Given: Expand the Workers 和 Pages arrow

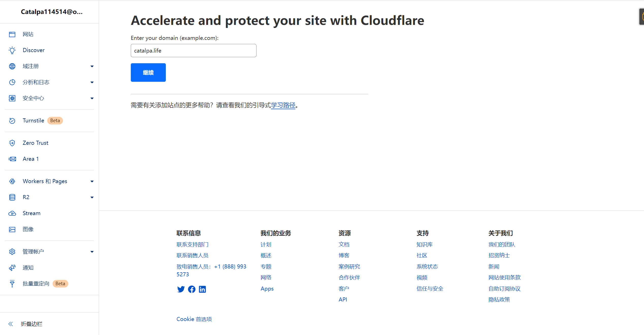Looking at the screenshot, I should click(x=92, y=181).
